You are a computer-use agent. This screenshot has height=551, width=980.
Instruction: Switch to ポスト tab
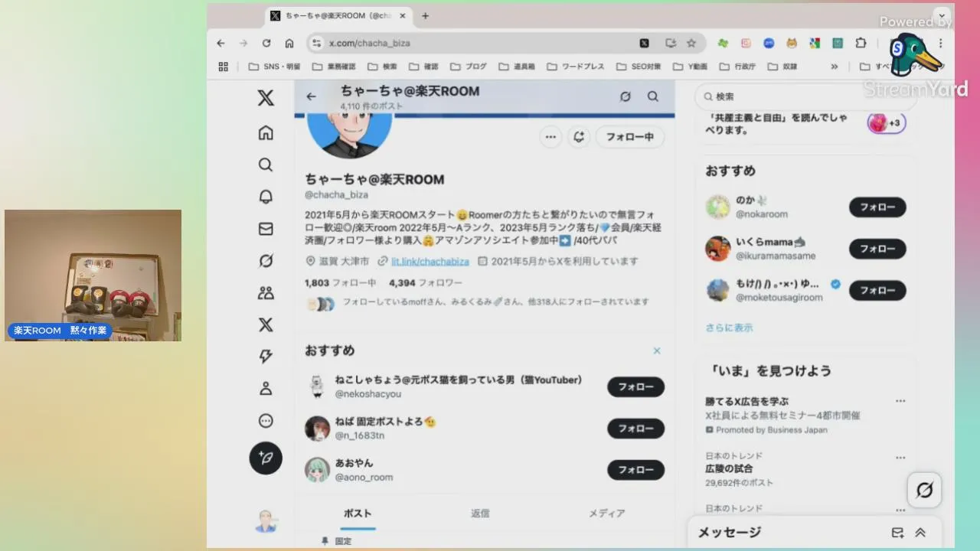tap(358, 514)
